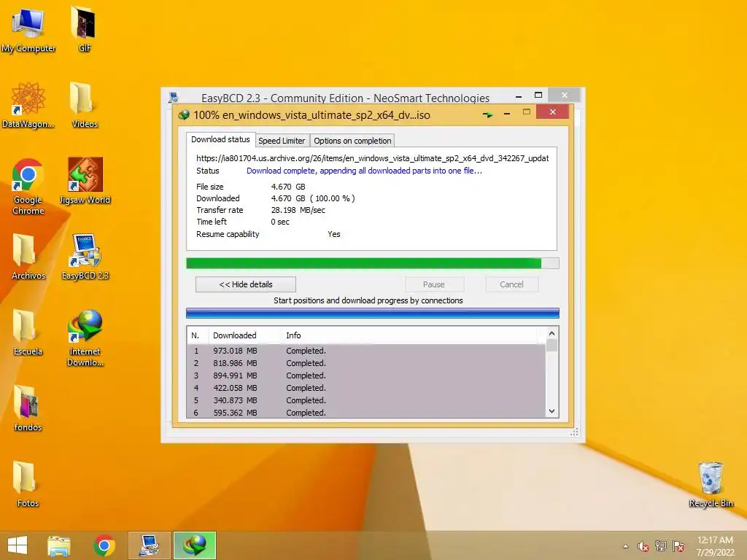The image size is (747, 560).
Task: Launch Google Chrome from desktop shortcut
Action: 28,186
